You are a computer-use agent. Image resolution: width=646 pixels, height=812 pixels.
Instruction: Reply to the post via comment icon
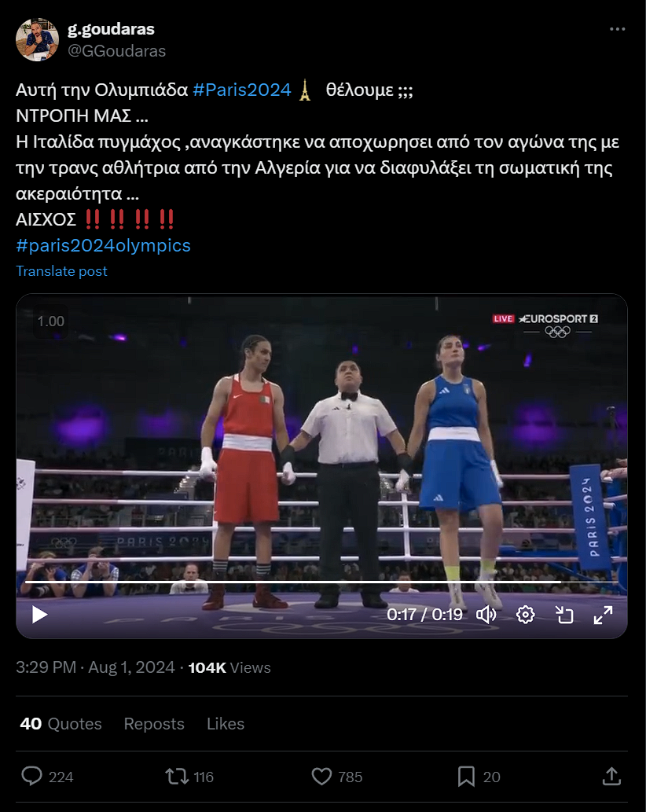pyautogui.click(x=31, y=777)
